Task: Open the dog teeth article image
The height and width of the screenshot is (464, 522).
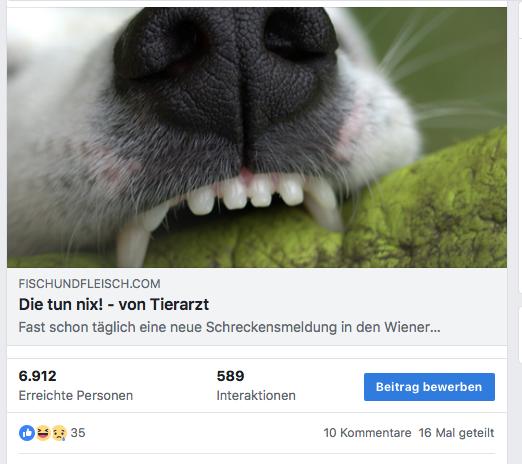Action: coord(257,137)
